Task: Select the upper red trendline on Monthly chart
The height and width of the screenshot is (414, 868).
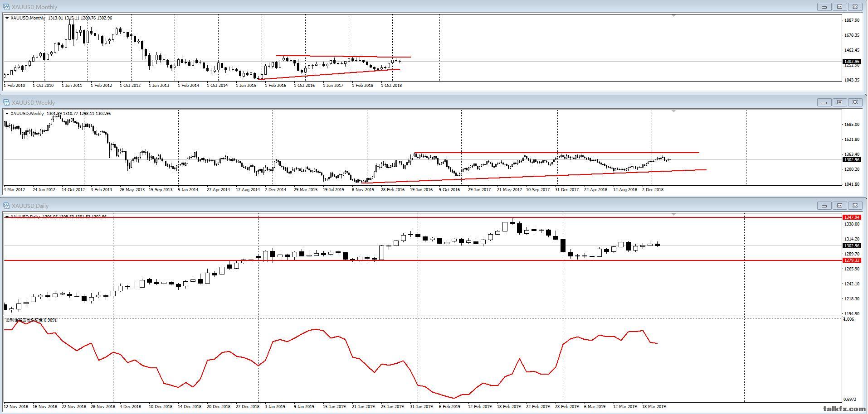Action: 343,56
